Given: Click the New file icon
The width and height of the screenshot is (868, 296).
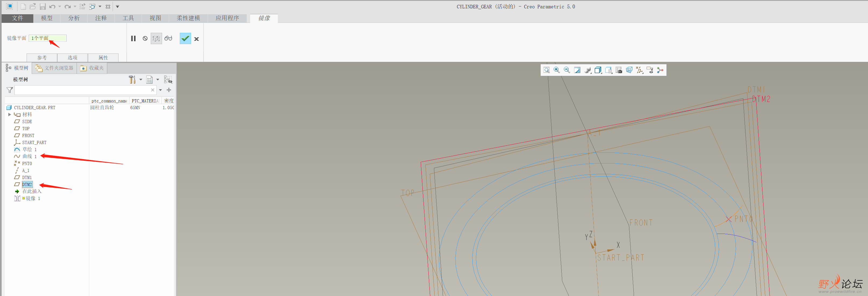Looking at the screenshot, I should pos(23,6).
